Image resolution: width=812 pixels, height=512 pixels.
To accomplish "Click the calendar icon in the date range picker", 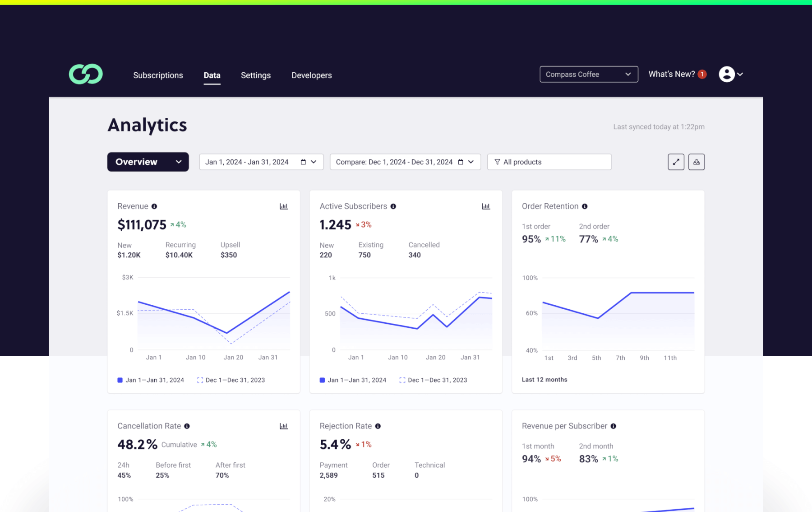I will tap(302, 162).
